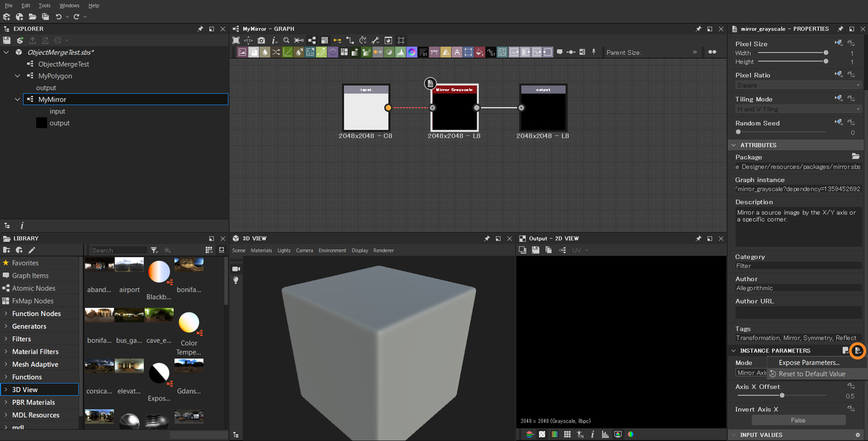Expand the INPUT VALUES section
This screenshot has height=441, width=868.
click(x=733, y=434)
